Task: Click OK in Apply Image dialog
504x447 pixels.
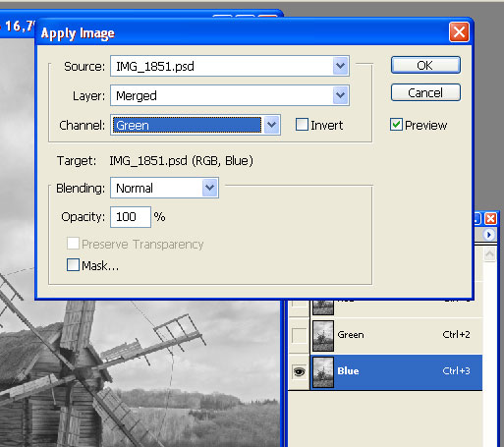Action: tap(425, 65)
